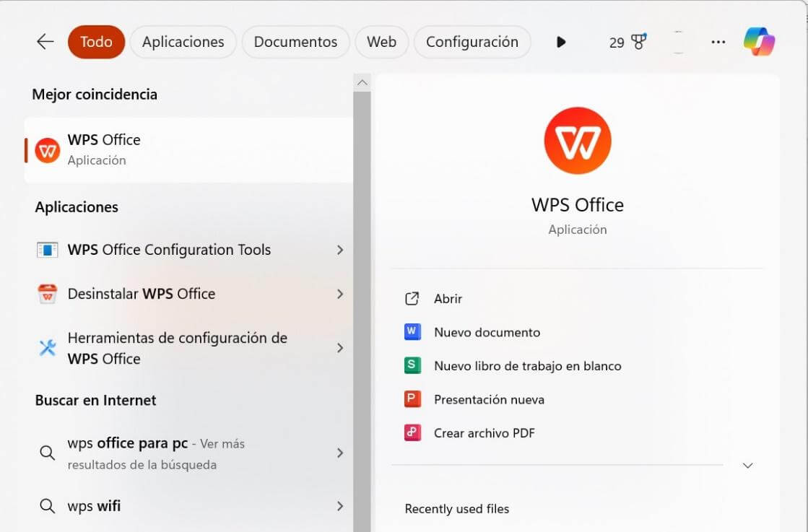
Task: Expand the Desinstalar WPS Office chevron
Action: point(340,293)
